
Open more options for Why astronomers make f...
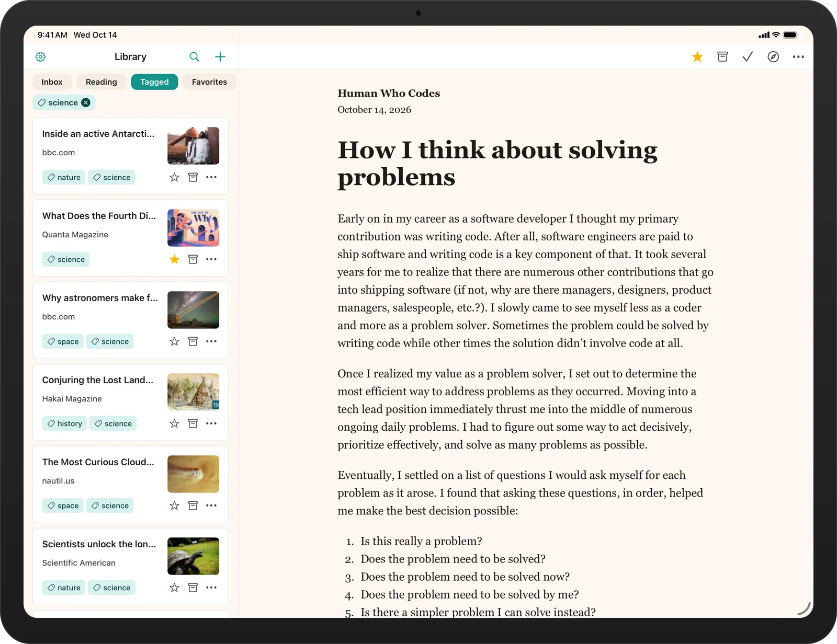click(211, 341)
